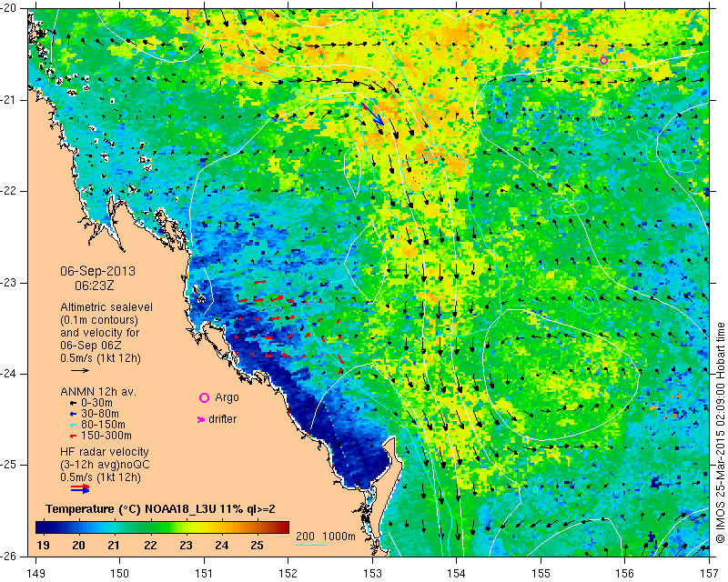Click the longitude axis label 153
728x582 pixels.
(x=372, y=573)
